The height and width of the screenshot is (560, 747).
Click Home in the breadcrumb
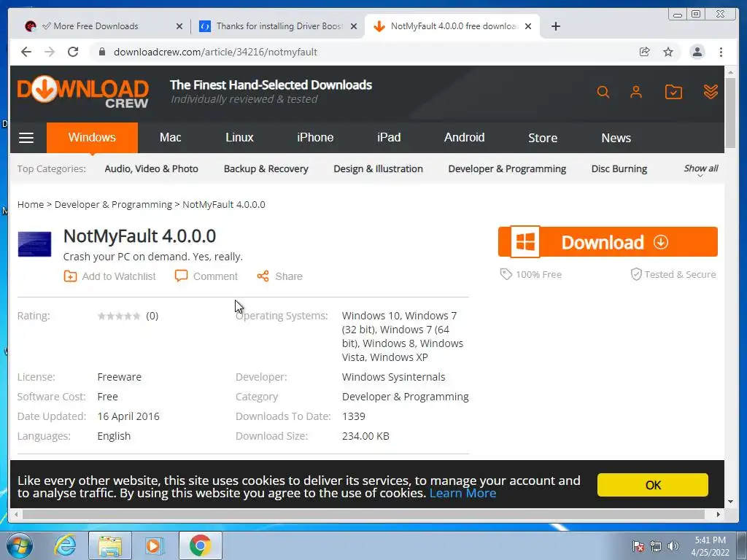(31, 204)
